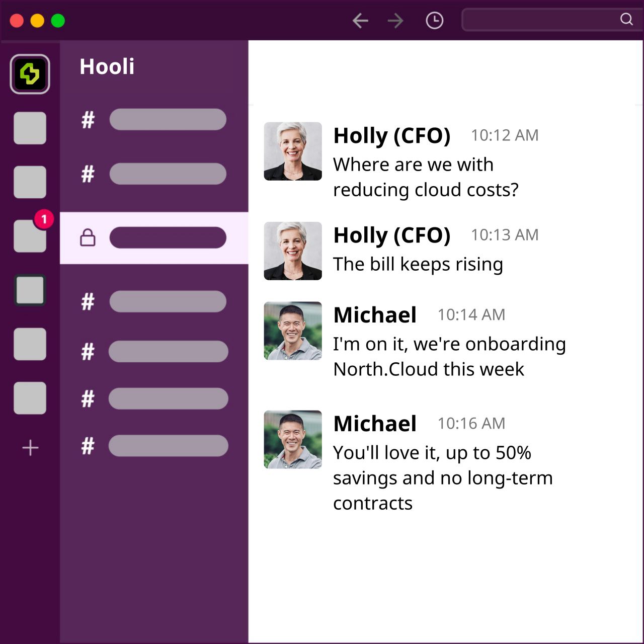Click the green macOS fullscreen button
This screenshot has height=644, width=644.
tap(58, 21)
